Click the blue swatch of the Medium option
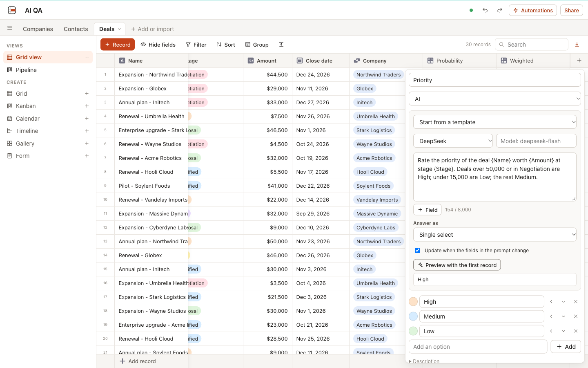This screenshot has width=588, height=368. [413, 316]
